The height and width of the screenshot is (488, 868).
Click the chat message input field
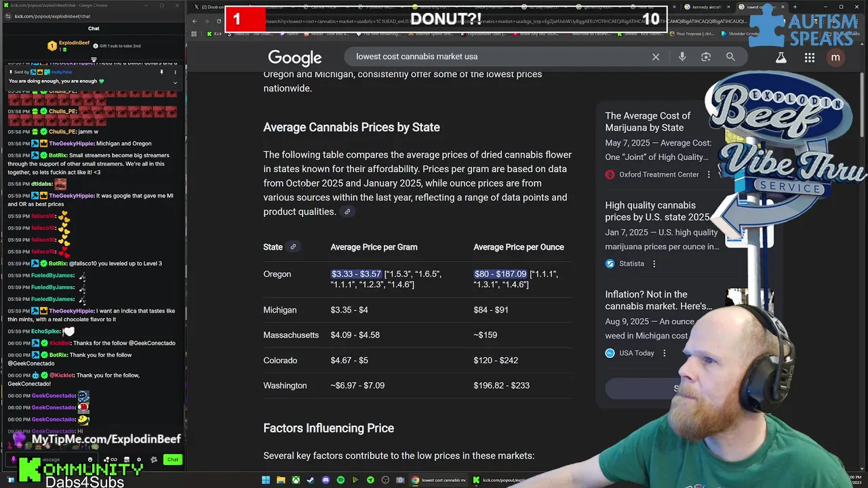[52, 460]
